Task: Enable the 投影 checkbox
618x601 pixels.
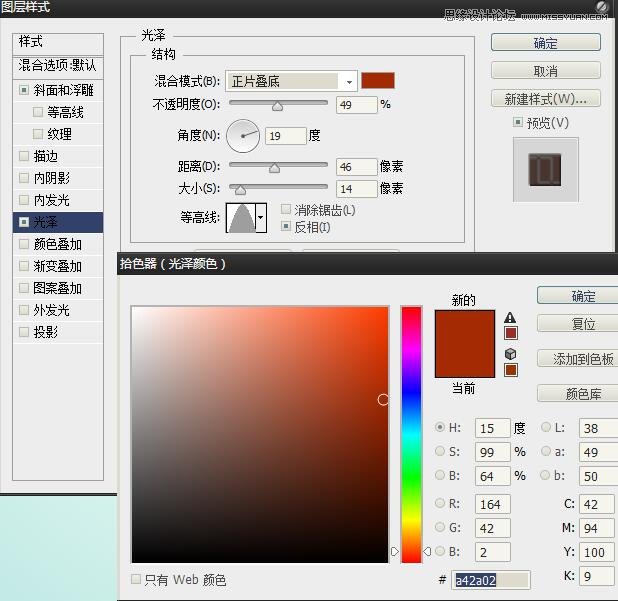Action: point(24,332)
